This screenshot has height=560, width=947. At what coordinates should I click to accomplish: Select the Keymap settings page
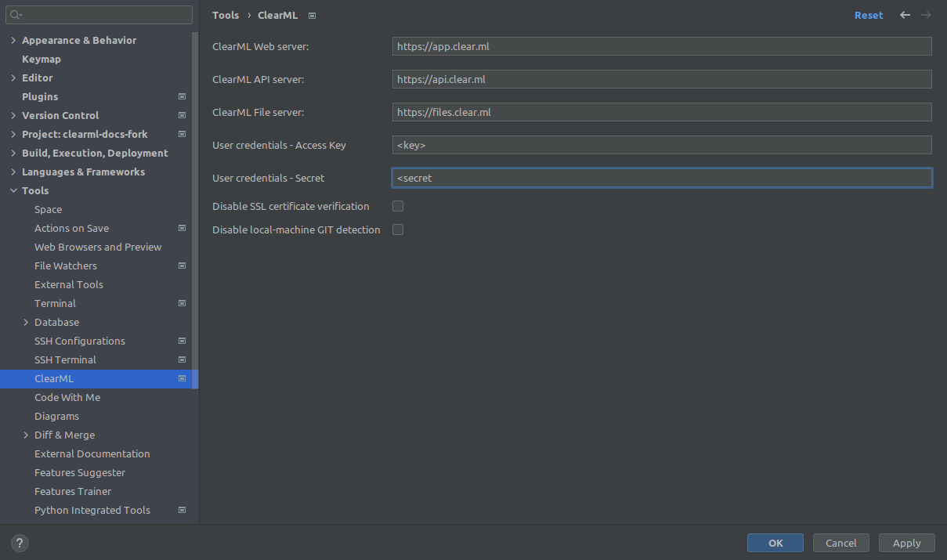pyautogui.click(x=42, y=59)
